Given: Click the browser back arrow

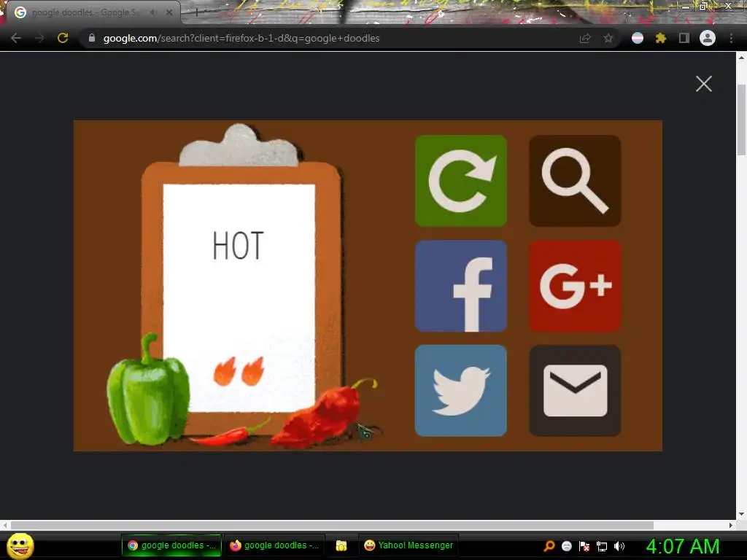Looking at the screenshot, I should tap(16, 38).
